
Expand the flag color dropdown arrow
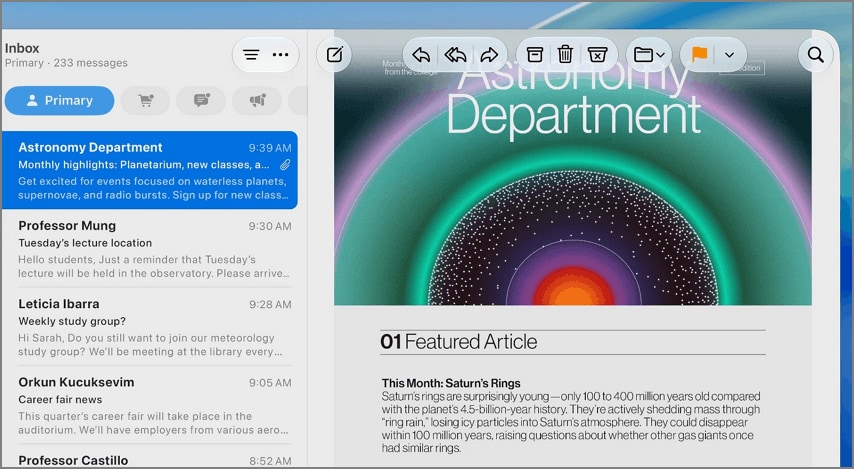tap(729, 55)
